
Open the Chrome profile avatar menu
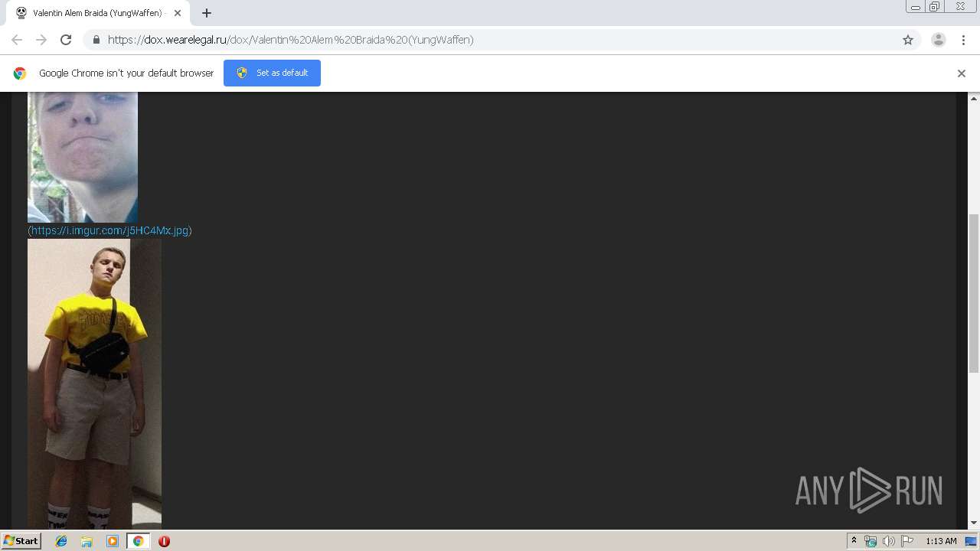pyautogui.click(x=938, y=40)
